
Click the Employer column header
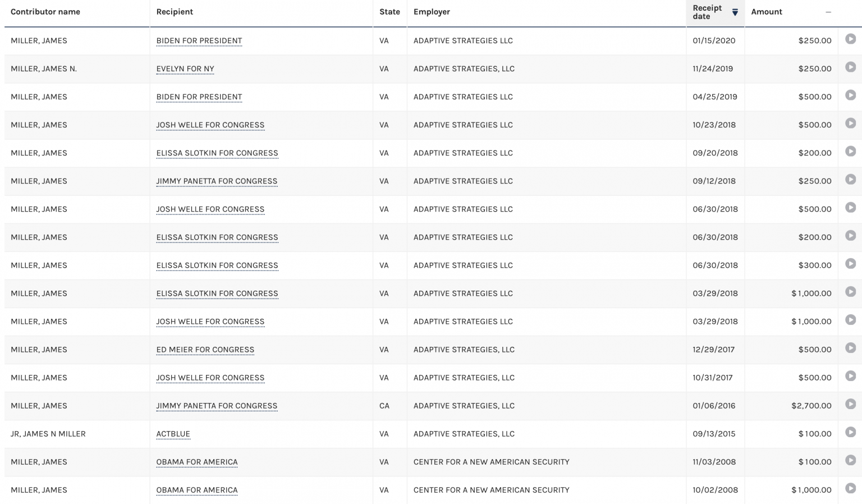[x=432, y=12]
